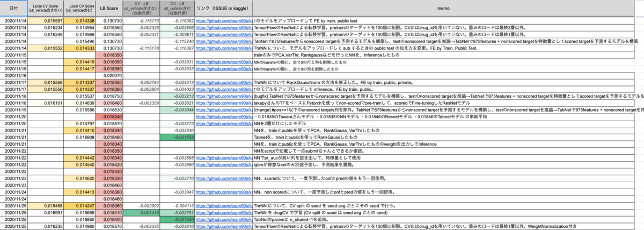Click the -0.003947 cell
644x230 pixels.
point(177,192)
